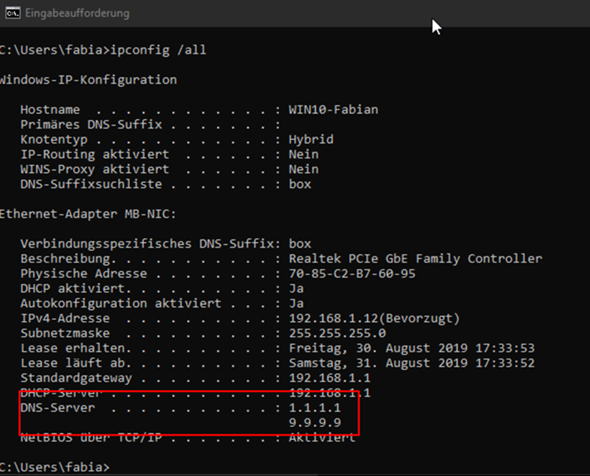The image size is (590, 476).
Task: Click the MAC address 70-85-C2-B7-60-95
Action: 352,274
